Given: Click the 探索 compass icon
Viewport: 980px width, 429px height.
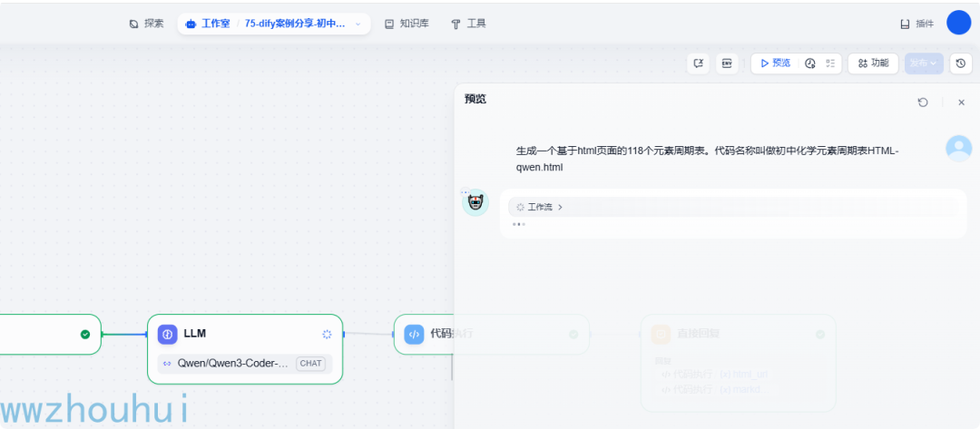Looking at the screenshot, I should [133, 24].
